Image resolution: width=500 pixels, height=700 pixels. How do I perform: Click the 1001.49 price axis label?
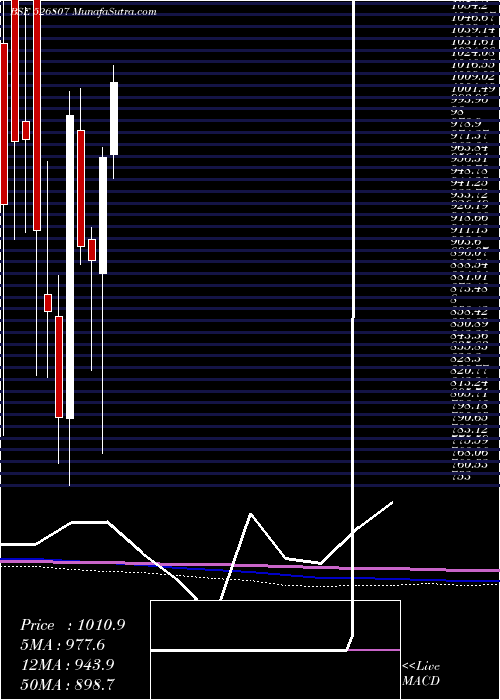coord(473,88)
